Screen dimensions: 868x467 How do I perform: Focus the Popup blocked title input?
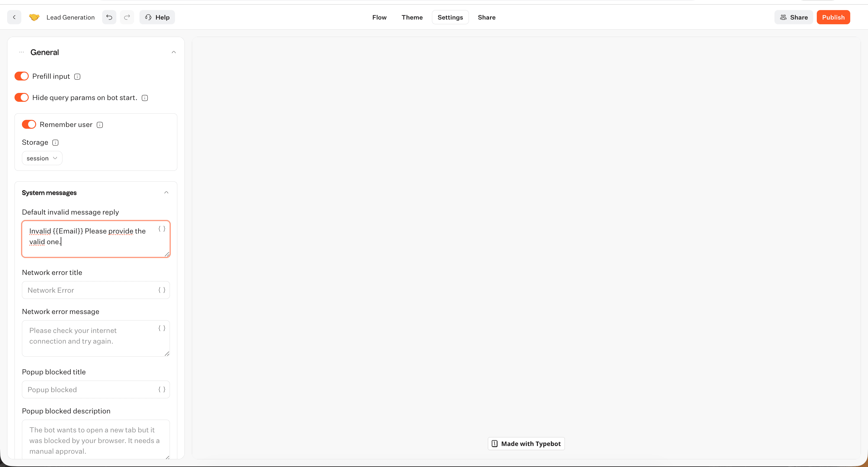click(96, 389)
